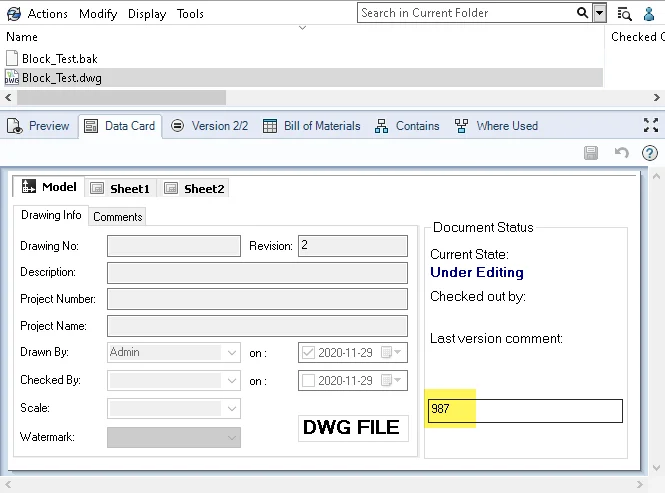
Task: Select the Block_Test.bak file
Action: tap(59, 59)
